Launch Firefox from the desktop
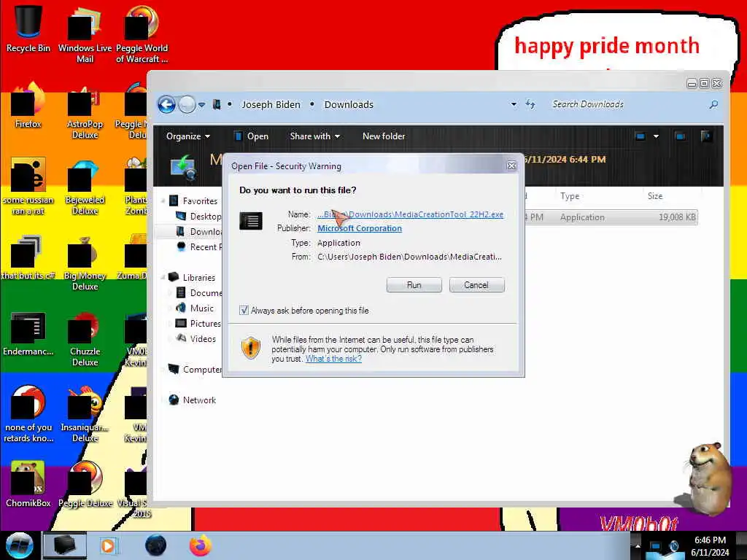This screenshot has width=747, height=560. click(x=28, y=106)
